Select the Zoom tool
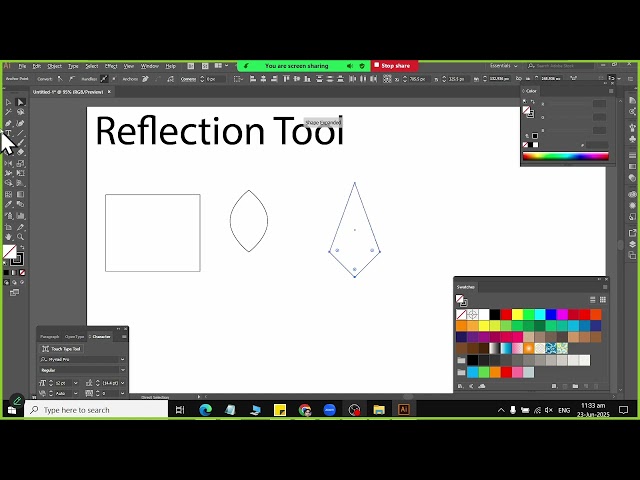Screen dimensions: 640x480 pyautogui.click(x=20, y=237)
